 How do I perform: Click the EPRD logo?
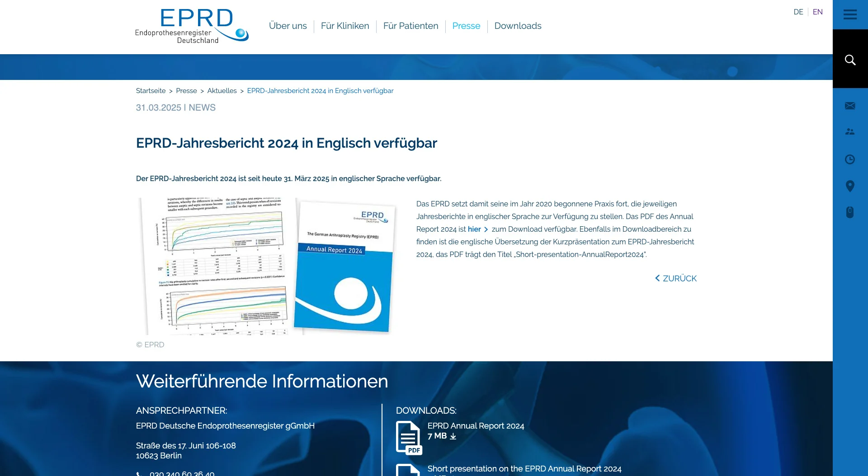(192, 26)
